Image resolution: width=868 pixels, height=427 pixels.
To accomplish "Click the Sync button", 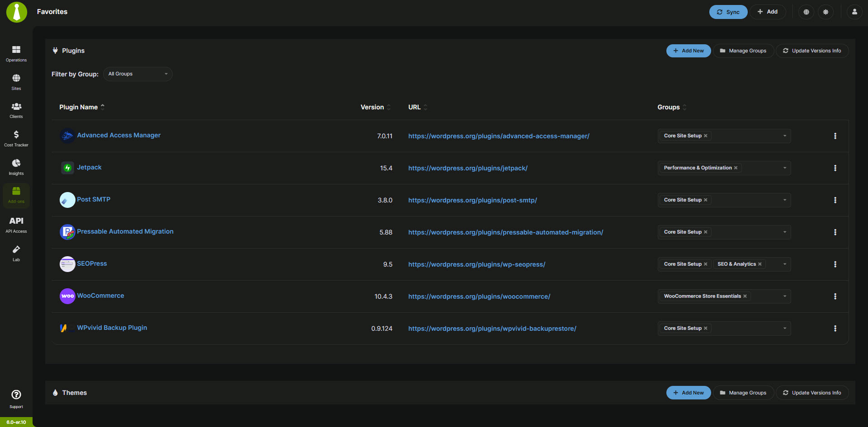I will coord(728,12).
